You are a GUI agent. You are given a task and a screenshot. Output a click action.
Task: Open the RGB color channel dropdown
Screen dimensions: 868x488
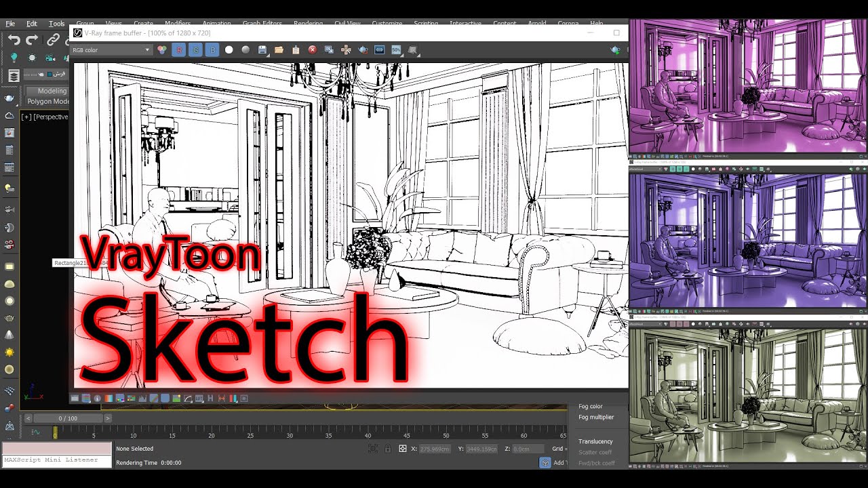[x=111, y=49]
